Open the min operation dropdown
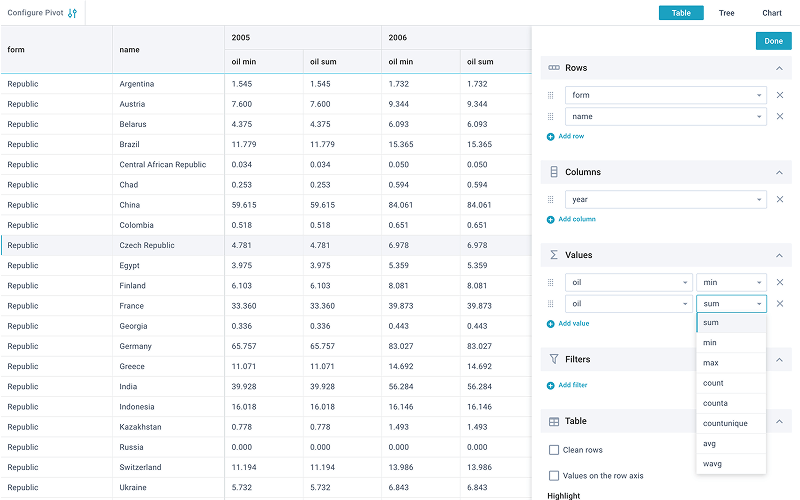This screenshot has height=500, width=800. pyautogui.click(x=731, y=282)
